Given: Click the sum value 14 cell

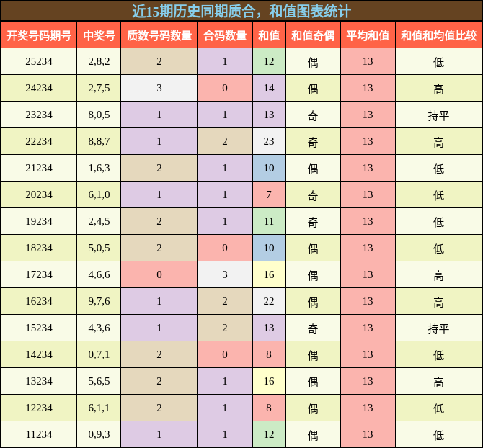Looking at the screenshot, I should point(269,88).
